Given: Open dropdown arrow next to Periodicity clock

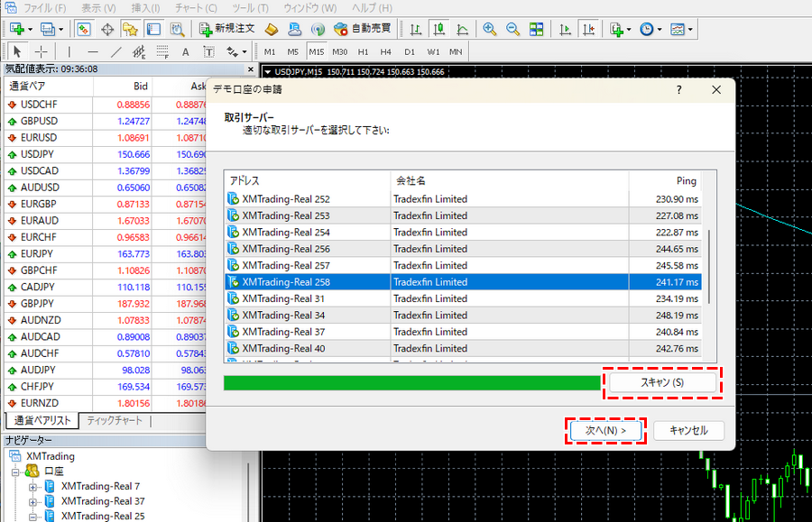Looking at the screenshot, I should 660,30.
